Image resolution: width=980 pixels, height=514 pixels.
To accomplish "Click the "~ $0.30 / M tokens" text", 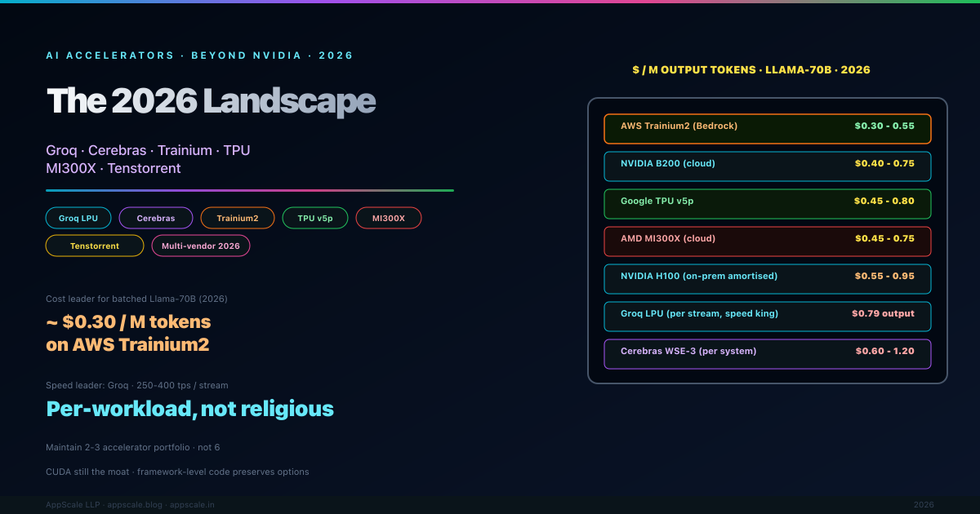I will [x=128, y=322].
